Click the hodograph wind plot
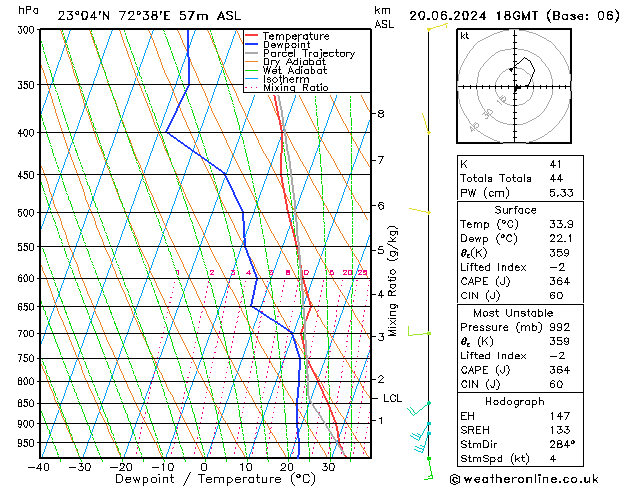This screenshot has height=486, width=629. (x=514, y=86)
